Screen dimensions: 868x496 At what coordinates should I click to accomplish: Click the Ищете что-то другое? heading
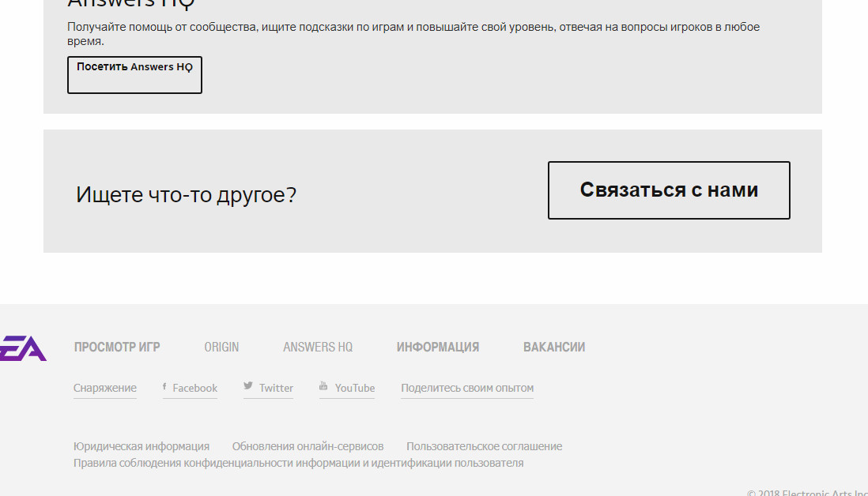click(x=186, y=194)
